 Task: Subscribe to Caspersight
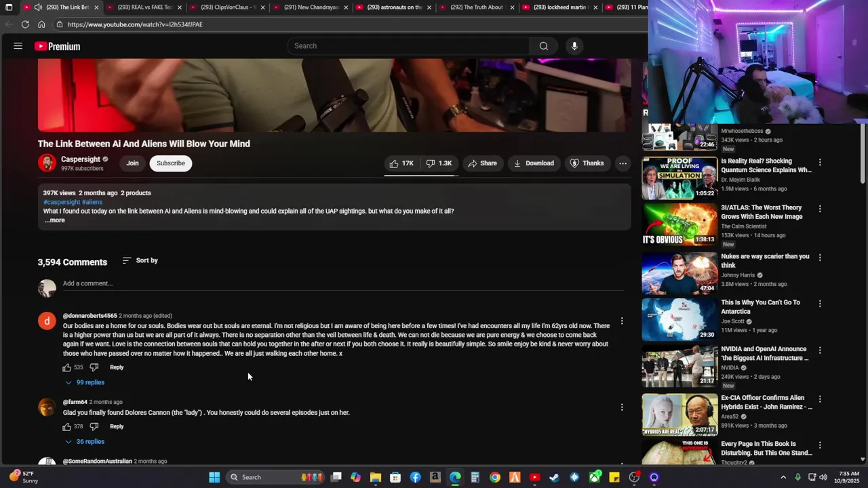tap(171, 163)
